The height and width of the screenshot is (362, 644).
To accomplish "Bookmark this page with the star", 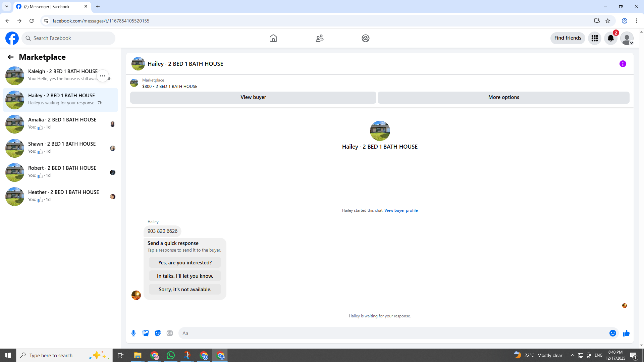I will coord(608,21).
